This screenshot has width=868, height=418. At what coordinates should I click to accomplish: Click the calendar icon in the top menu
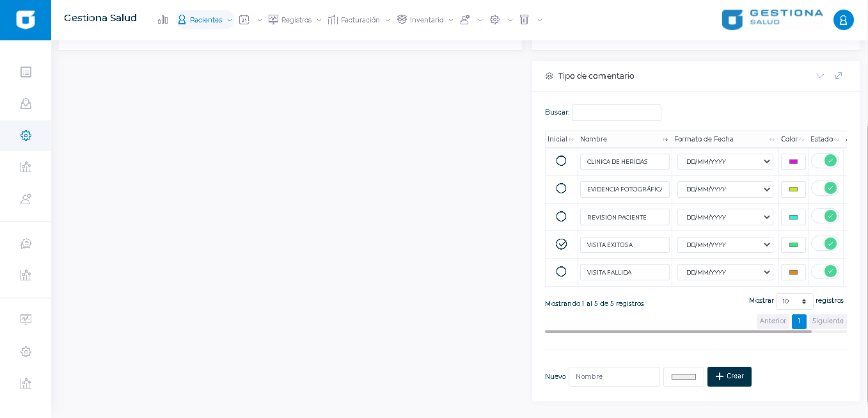click(x=244, y=20)
